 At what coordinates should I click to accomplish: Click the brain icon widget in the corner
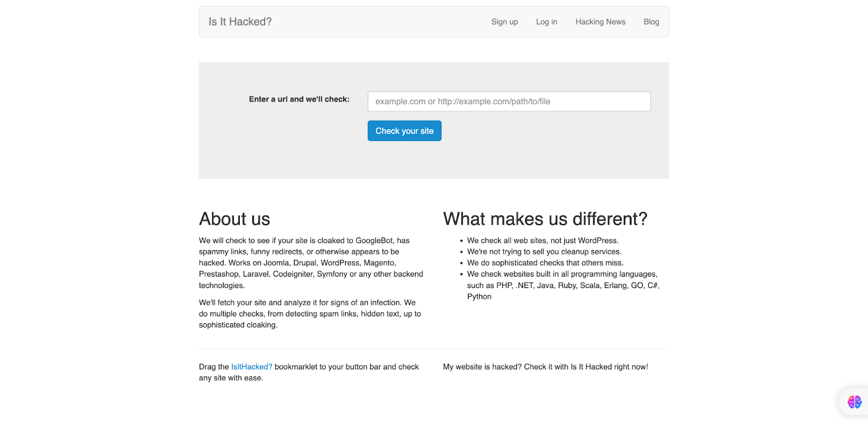(854, 402)
